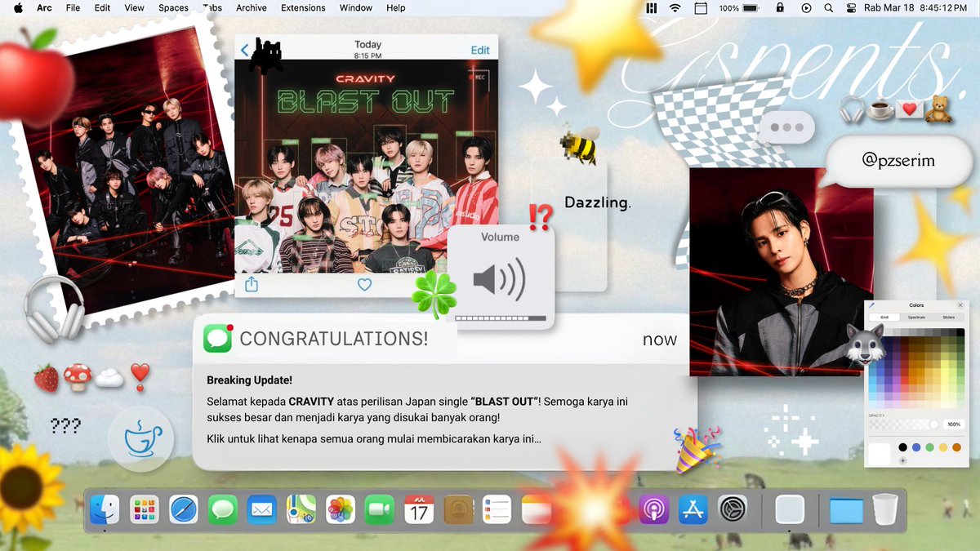The image size is (980, 551).
Task: Open Photos app in the dock
Action: tap(340, 510)
